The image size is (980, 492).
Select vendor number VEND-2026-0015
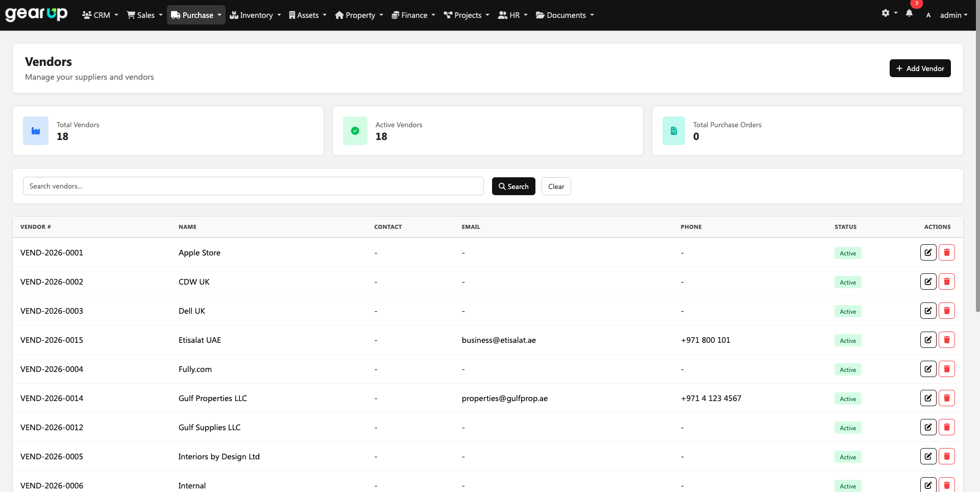click(52, 340)
